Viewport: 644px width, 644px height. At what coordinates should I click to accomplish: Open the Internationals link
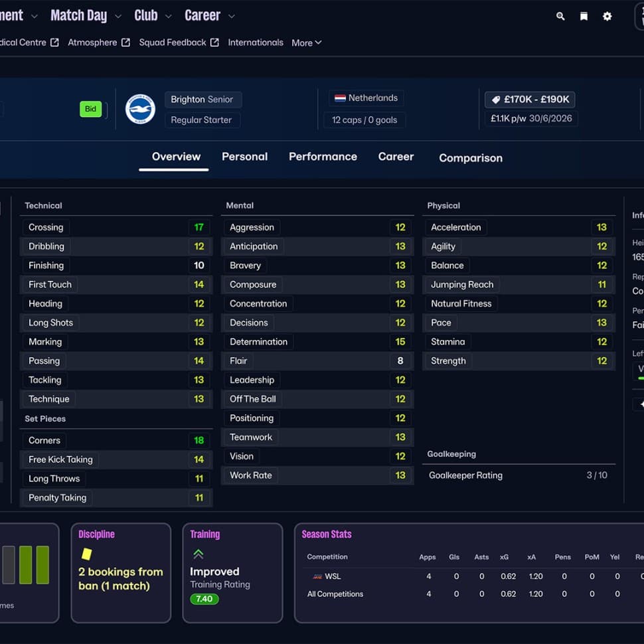[256, 42]
